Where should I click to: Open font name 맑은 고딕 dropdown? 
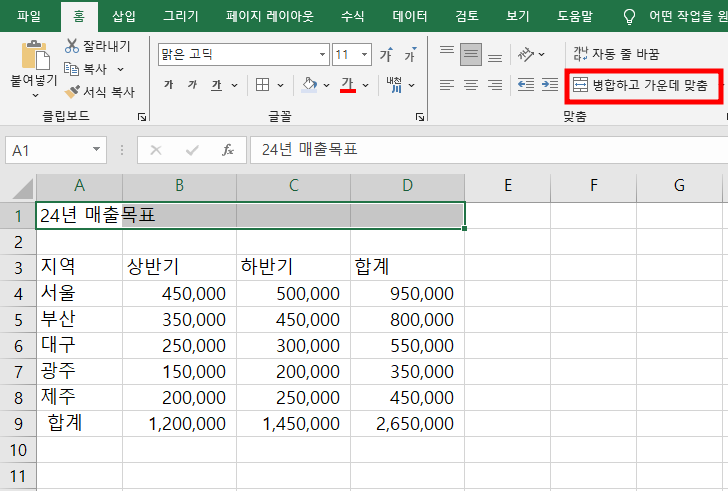pos(322,55)
